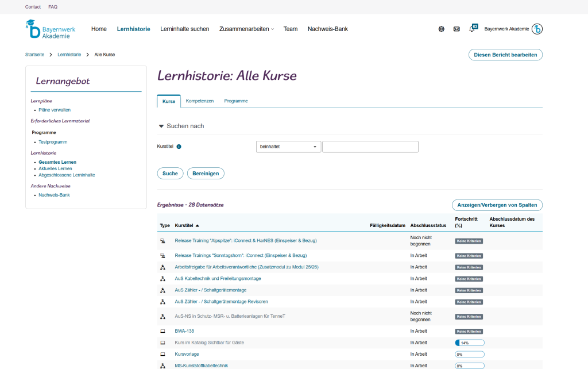Click the Bayernwerk Akademie logo
The image size is (588, 369).
(51, 29)
